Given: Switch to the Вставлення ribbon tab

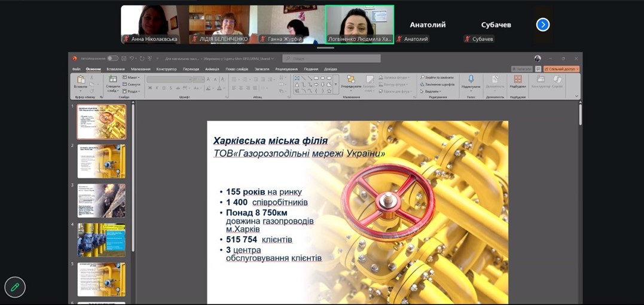Looking at the screenshot, I should click(x=115, y=69).
